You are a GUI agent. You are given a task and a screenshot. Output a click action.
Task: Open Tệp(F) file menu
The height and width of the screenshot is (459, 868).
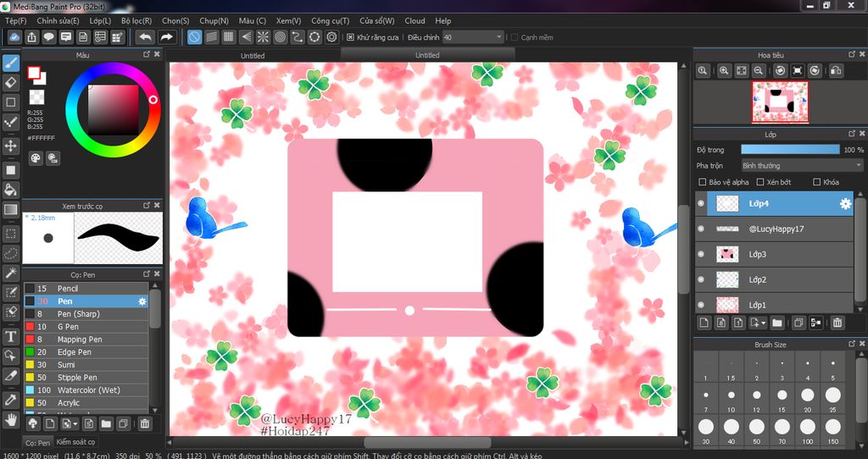15,21
